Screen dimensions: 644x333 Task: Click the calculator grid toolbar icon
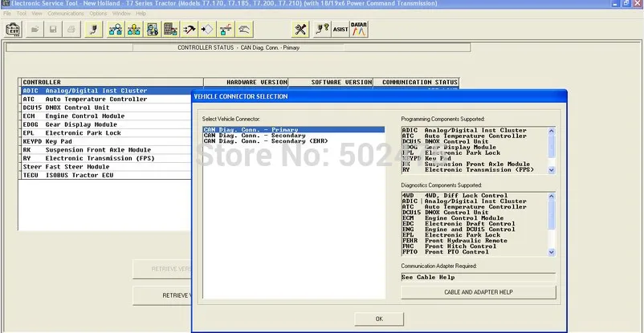(x=170, y=30)
